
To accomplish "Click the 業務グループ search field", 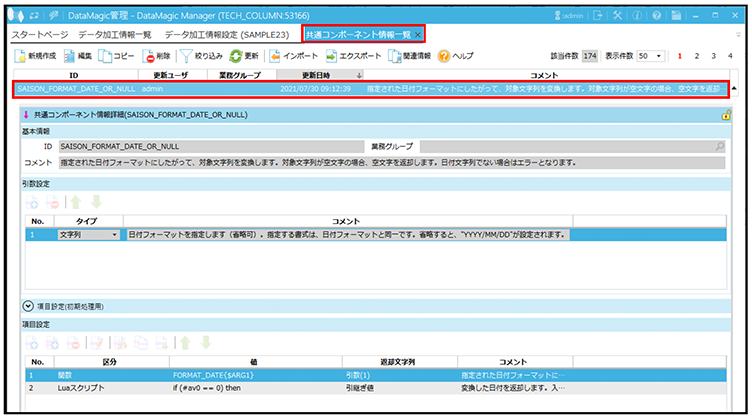I will click(572, 146).
